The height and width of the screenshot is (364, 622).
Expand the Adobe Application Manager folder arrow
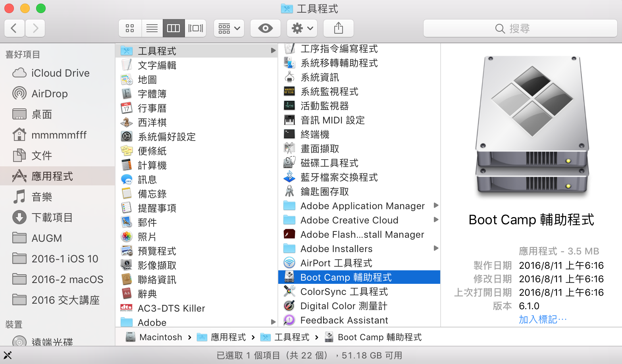(x=436, y=206)
